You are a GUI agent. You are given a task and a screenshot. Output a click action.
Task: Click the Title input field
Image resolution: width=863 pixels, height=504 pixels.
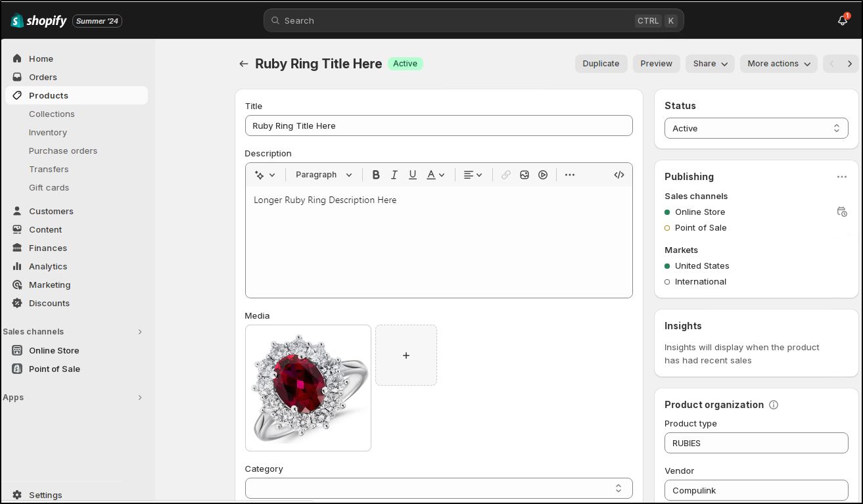point(438,126)
